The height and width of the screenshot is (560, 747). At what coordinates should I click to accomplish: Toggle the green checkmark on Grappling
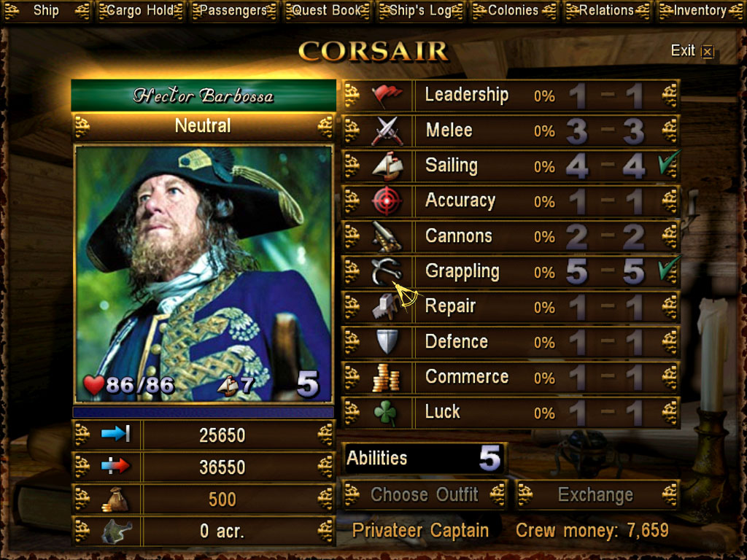[x=670, y=268]
